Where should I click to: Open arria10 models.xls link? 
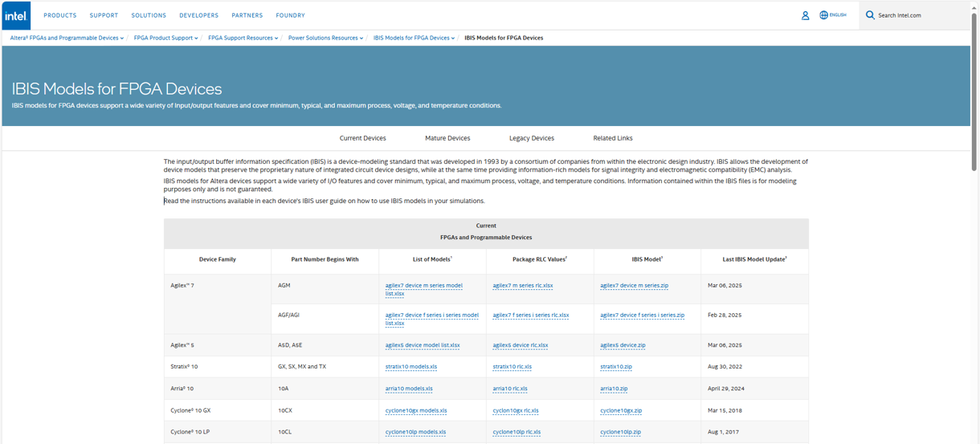pos(409,389)
